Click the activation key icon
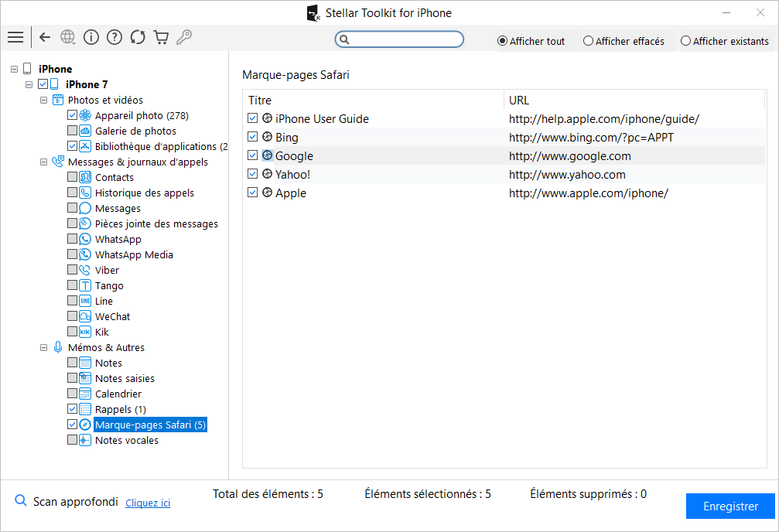 pyautogui.click(x=184, y=37)
